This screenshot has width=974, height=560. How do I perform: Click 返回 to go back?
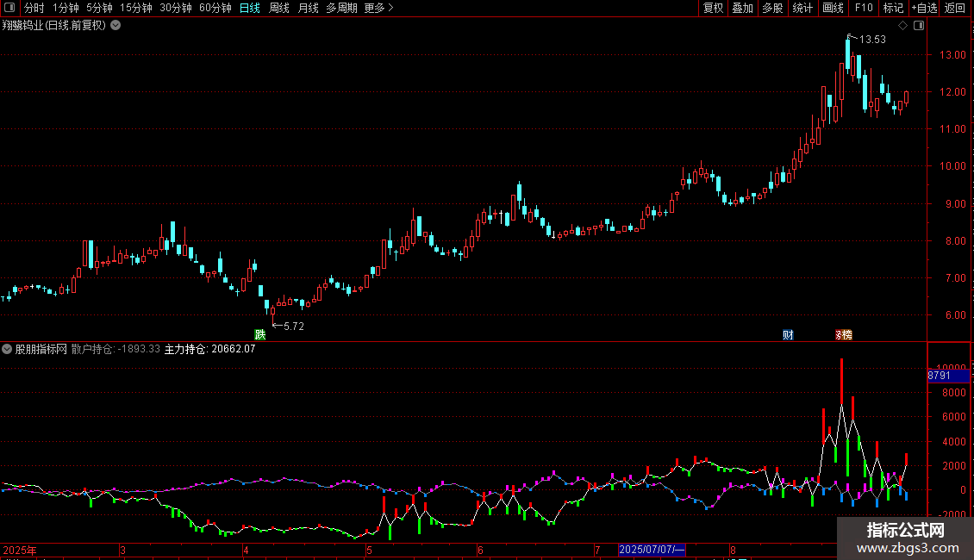click(955, 8)
